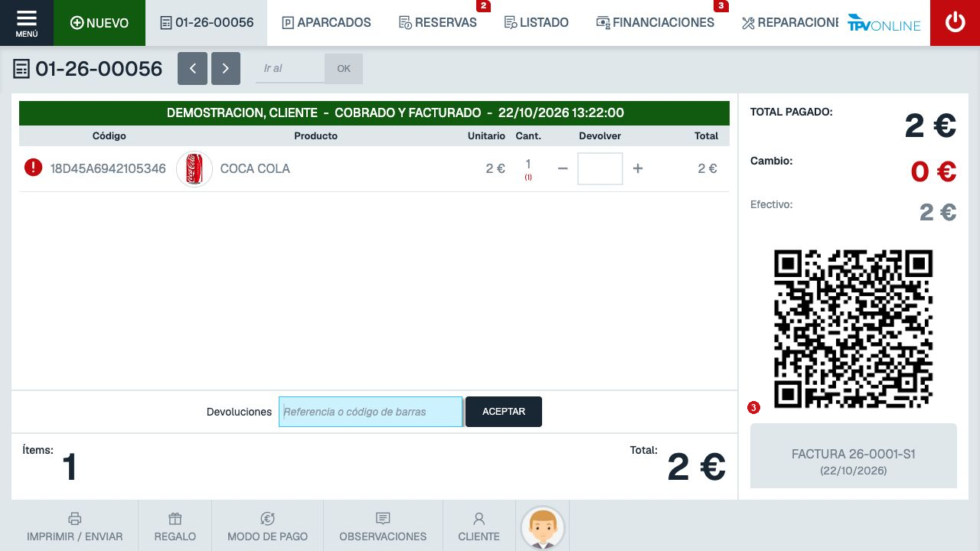Open the RESERVAS tab
This screenshot has height=551, width=980.
click(438, 23)
